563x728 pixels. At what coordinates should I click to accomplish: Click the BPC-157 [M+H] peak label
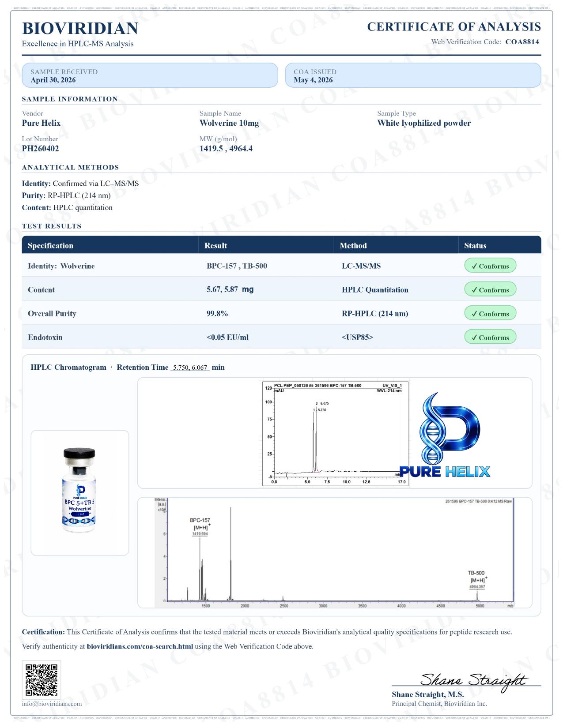coord(200,528)
